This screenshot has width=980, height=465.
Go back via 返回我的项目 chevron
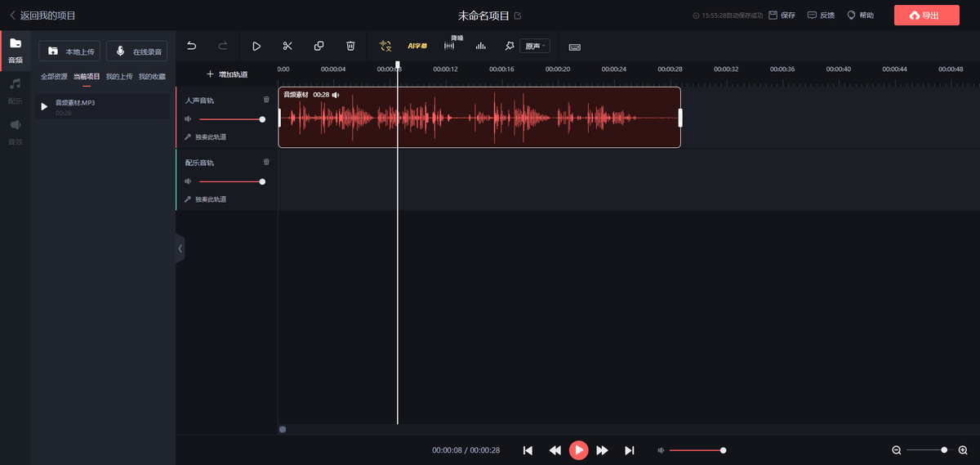click(x=12, y=16)
